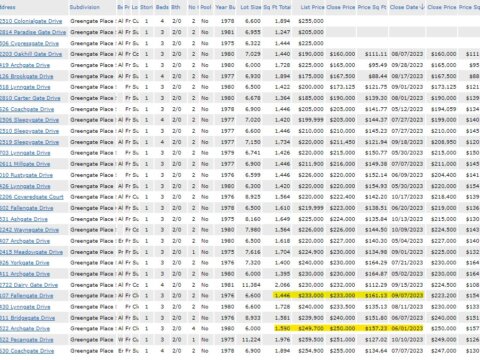The height and width of the screenshot is (360, 480).
Task: Open the Colonialgate Drive listing
Action: [x=31, y=21]
